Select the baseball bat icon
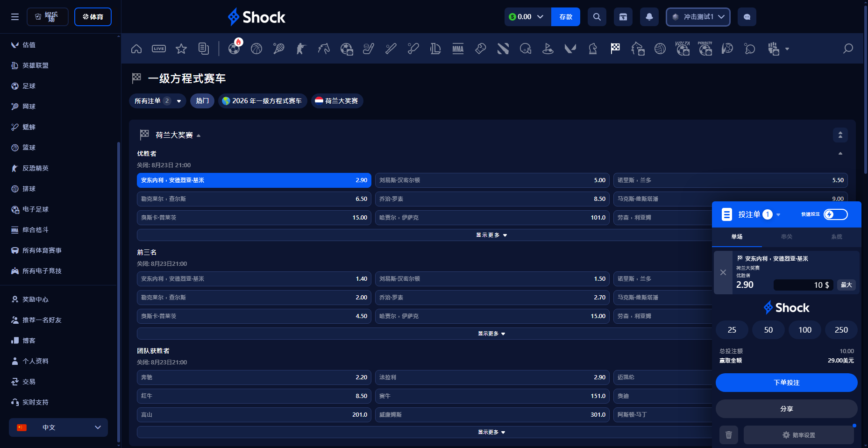Screen dimensions: 868x448 [391, 49]
